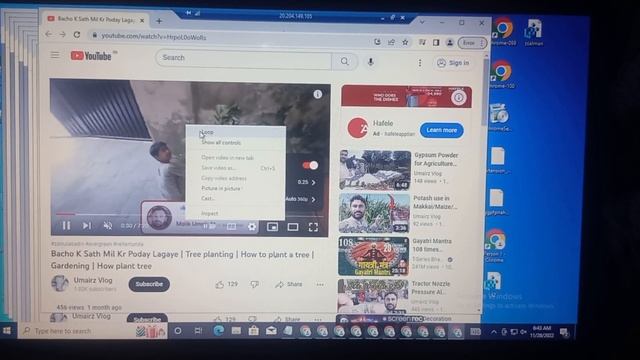This screenshot has height=360, width=640.
Task: Expand playback speed 0.25 submenu
Action: tap(307, 182)
